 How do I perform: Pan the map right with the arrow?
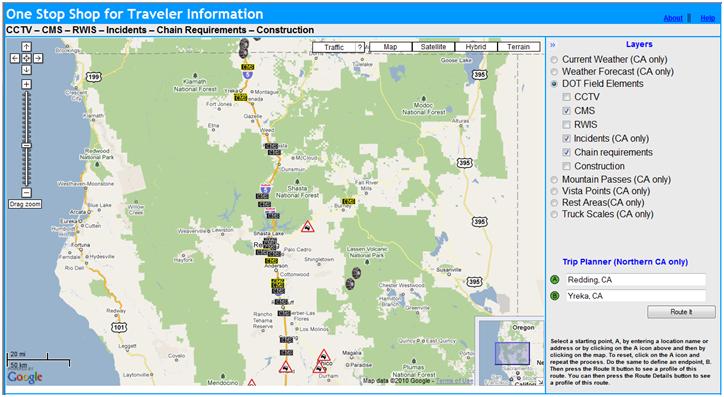[x=38, y=58]
